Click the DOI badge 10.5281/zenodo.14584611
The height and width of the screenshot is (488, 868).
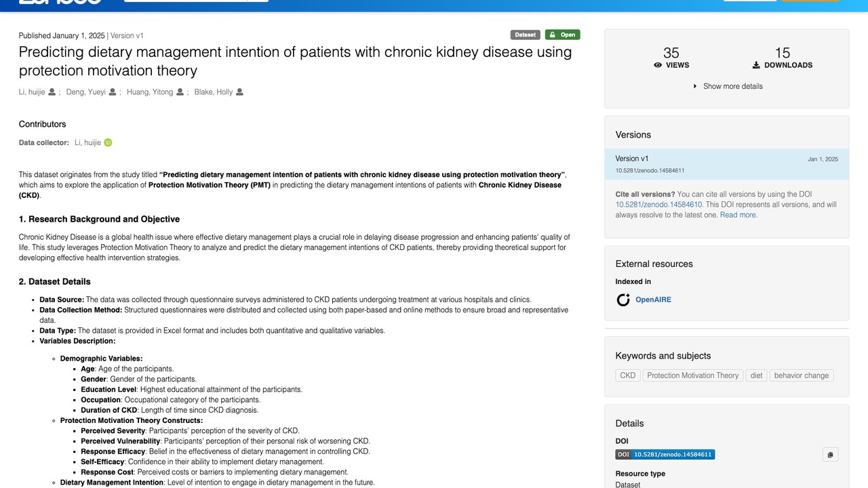tap(665, 455)
